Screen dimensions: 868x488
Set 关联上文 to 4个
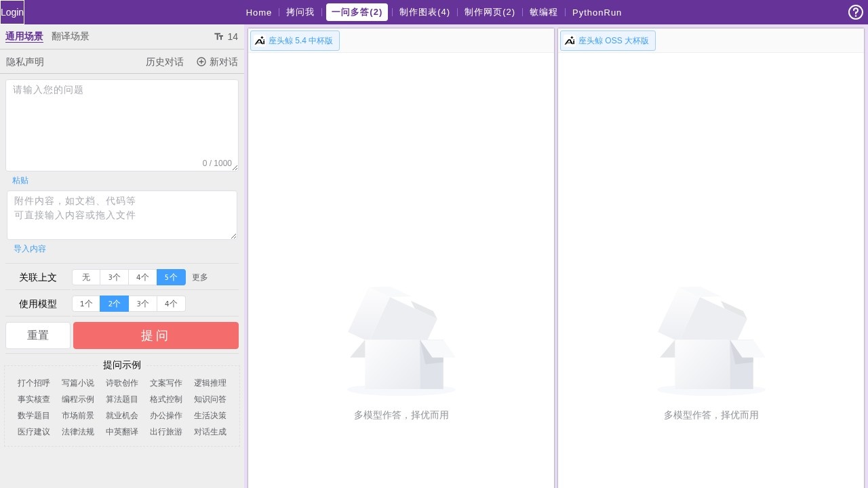coord(142,277)
